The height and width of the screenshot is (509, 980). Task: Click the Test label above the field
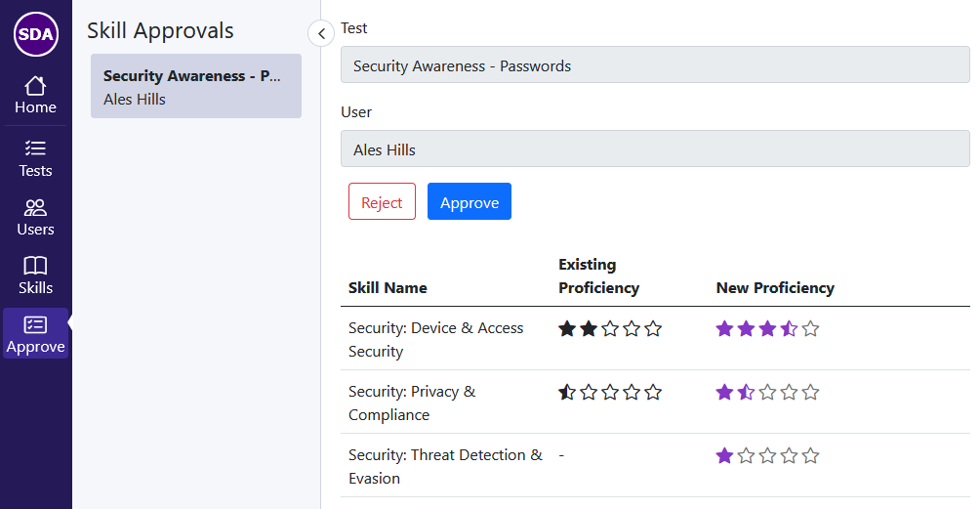point(353,28)
